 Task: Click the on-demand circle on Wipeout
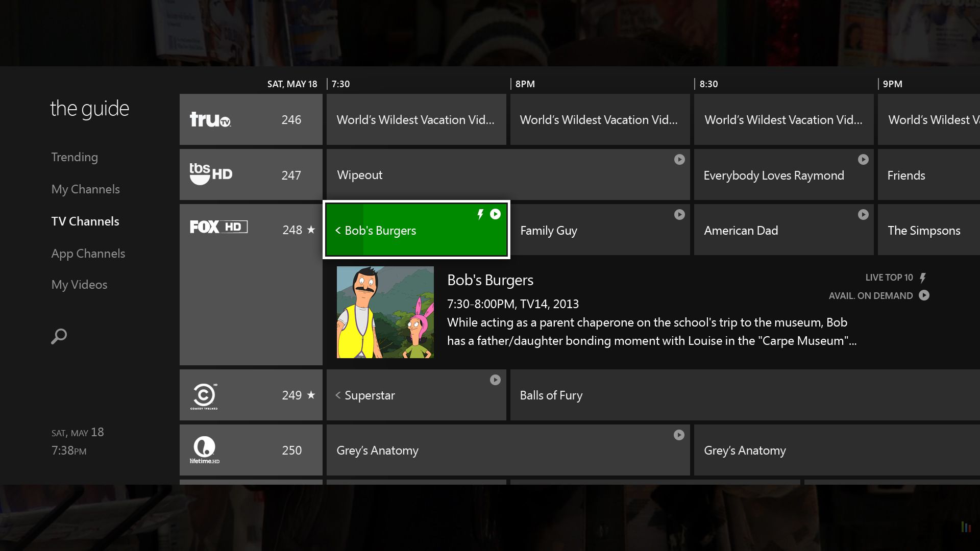pyautogui.click(x=679, y=159)
